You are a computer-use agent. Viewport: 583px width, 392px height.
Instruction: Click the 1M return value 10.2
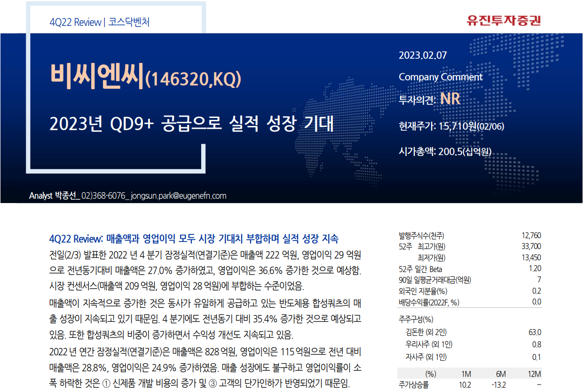pyautogui.click(x=465, y=384)
